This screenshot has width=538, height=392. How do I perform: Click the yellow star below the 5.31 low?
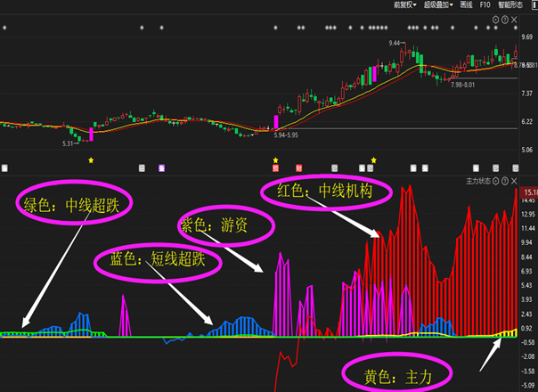[x=91, y=160]
